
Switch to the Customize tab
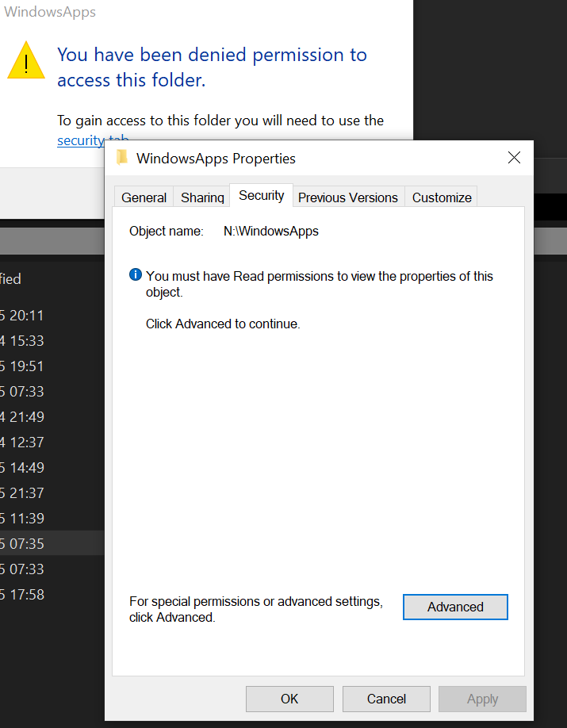[x=442, y=197]
